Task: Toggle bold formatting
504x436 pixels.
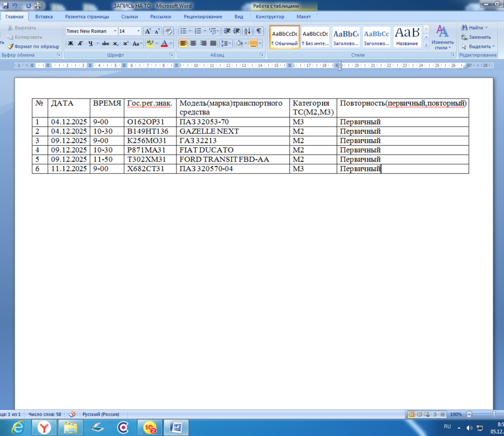Action: (x=70, y=43)
